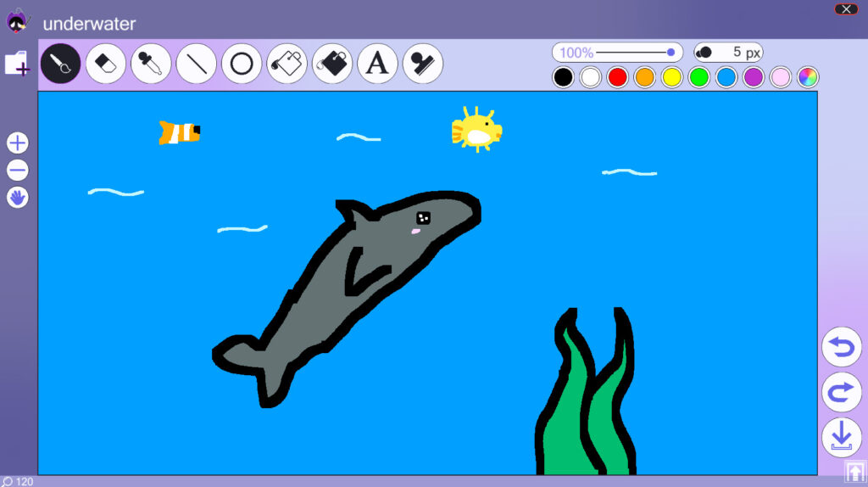The width and height of the screenshot is (868, 487).
Task: Click the new file folder icon
Action: tap(17, 64)
